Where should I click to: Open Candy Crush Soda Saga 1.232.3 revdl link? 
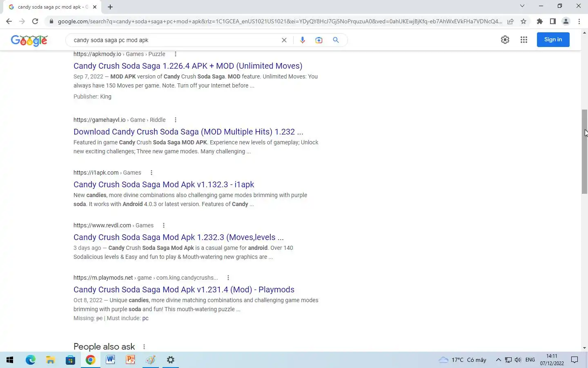pyautogui.click(x=178, y=237)
